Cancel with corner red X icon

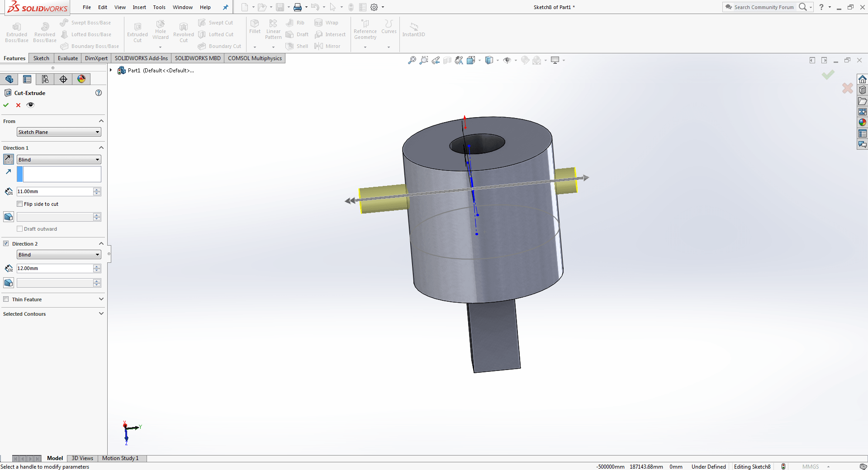(x=848, y=88)
